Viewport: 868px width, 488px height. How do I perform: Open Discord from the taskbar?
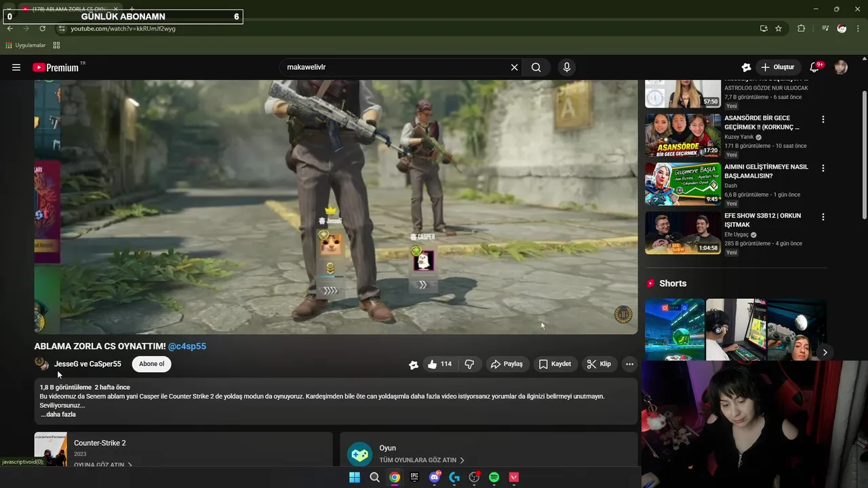tap(435, 477)
